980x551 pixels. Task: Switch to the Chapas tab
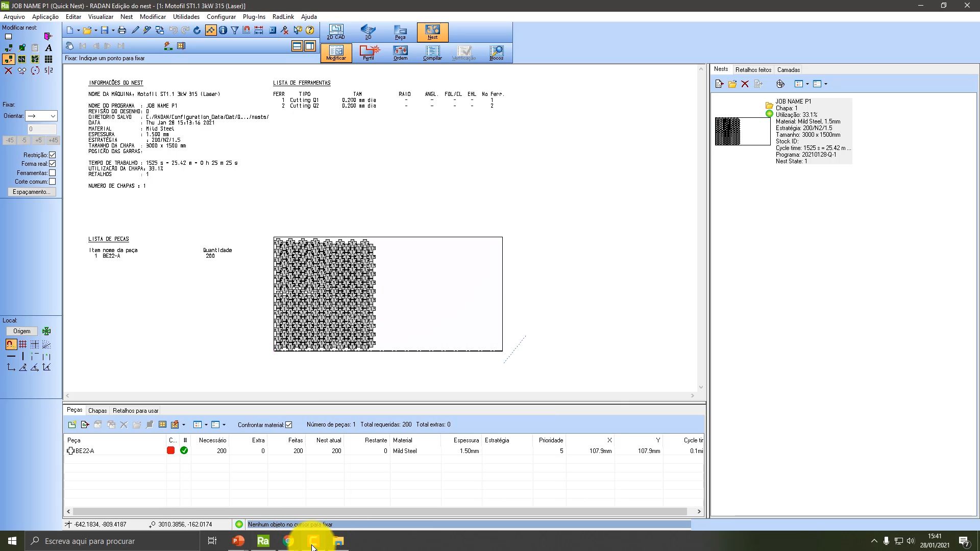pos(97,410)
